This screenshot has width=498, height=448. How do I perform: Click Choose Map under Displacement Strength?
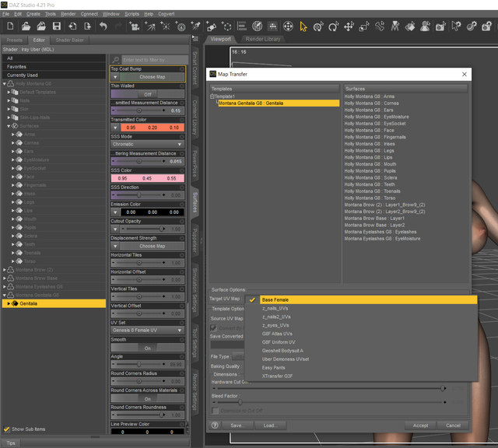coord(153,246)
